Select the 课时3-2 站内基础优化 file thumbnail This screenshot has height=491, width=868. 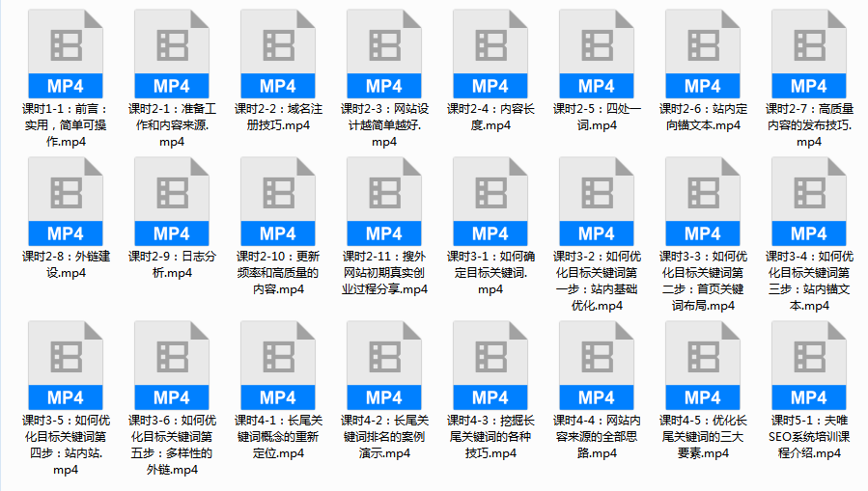pos(597,201)
